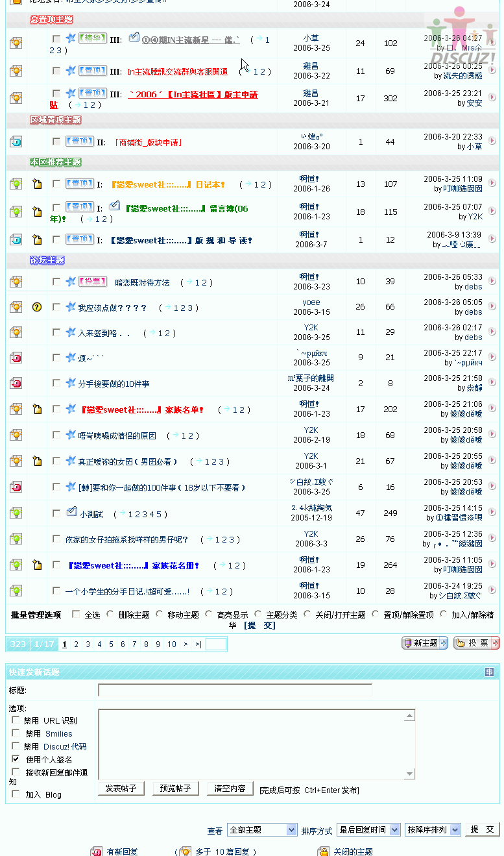This screenshot has height=856, width=504.
Task: Select the 删除主题 radio option
Action: point(110,614)
